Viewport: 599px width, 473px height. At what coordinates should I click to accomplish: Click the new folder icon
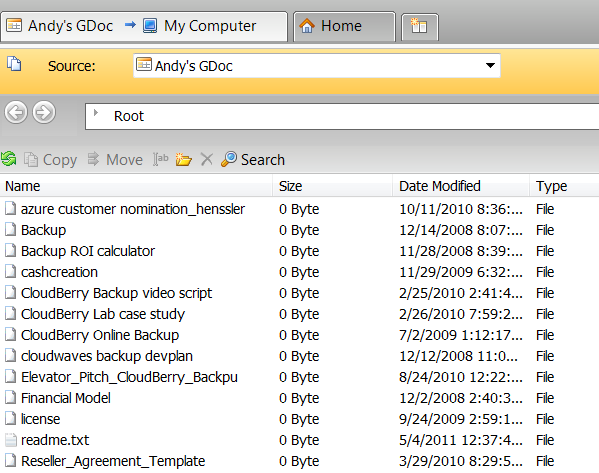pyautogui.click(x=183, y=159)
